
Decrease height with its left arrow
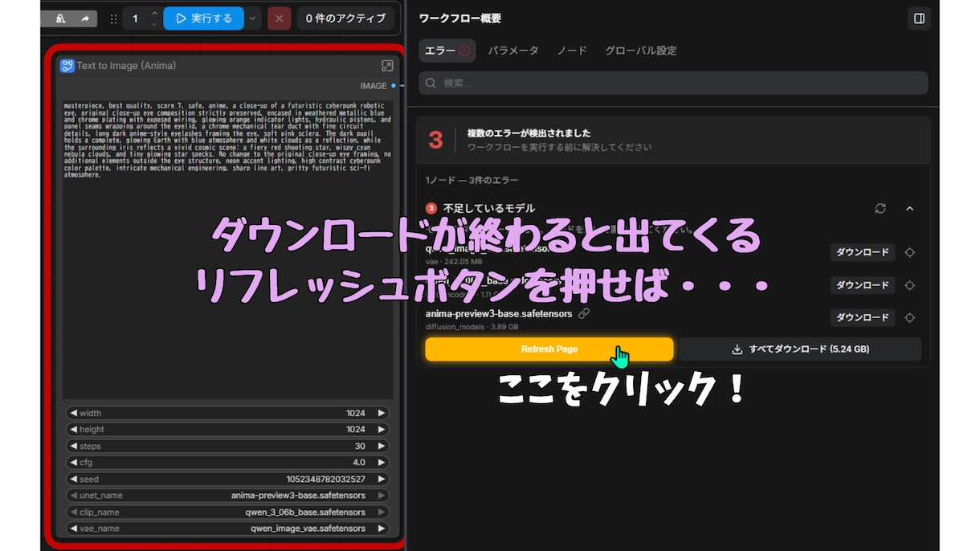74,430
